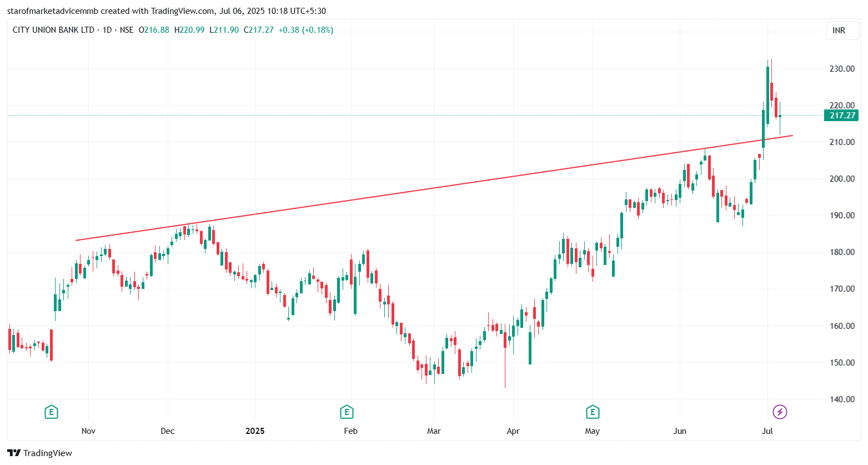Click the 2025 label on the time axis

tap(255, 431)
